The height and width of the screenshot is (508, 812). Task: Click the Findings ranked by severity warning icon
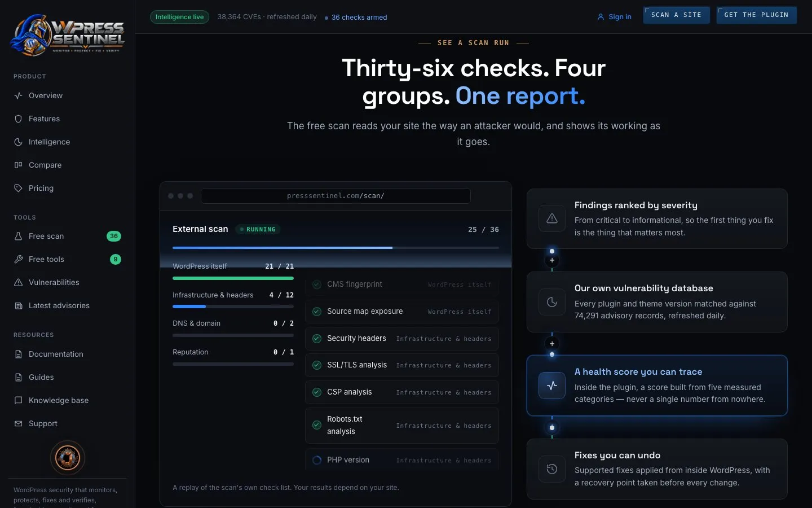[552, 218]
